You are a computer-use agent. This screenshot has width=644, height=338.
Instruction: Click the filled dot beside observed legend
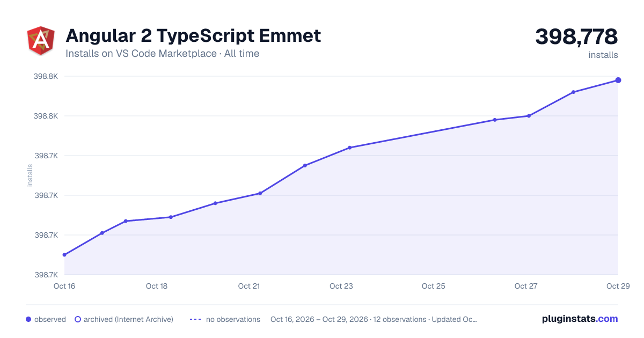[28, 319]
